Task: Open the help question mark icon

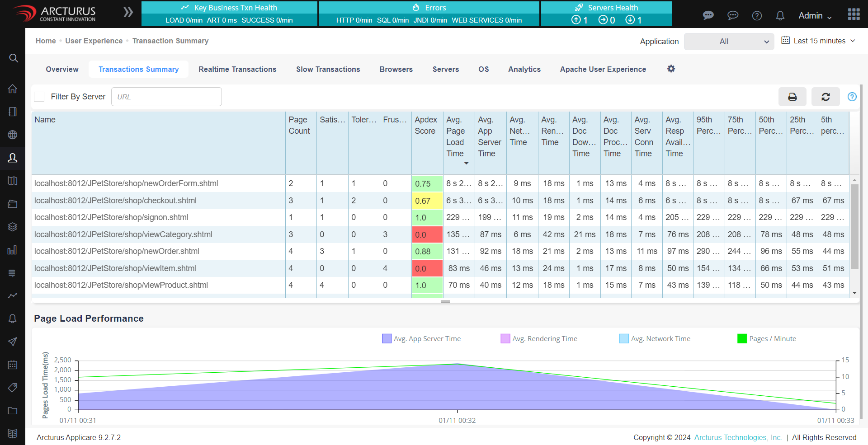Action: [x=757, y=15]
